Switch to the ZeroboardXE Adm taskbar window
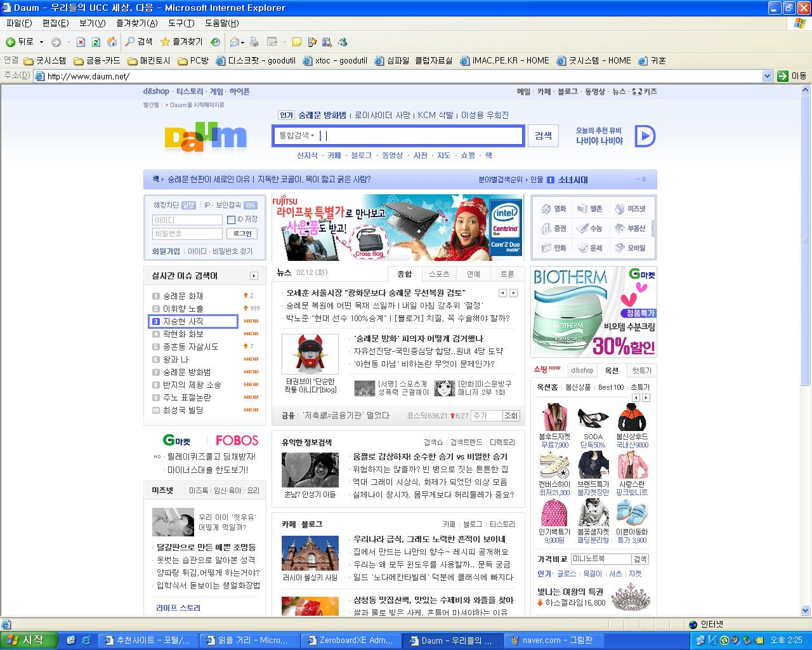812x650 pixels. [x=350, y=640]
